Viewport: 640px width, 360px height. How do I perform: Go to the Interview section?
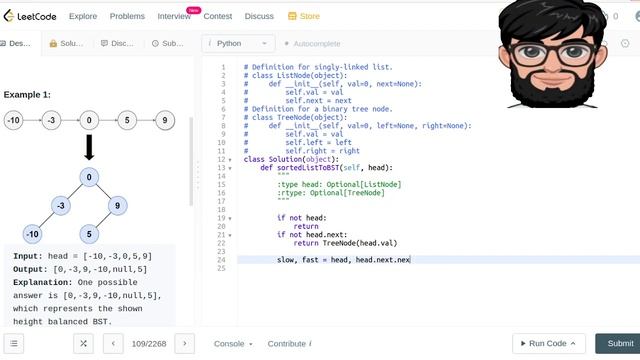[174, 16]
